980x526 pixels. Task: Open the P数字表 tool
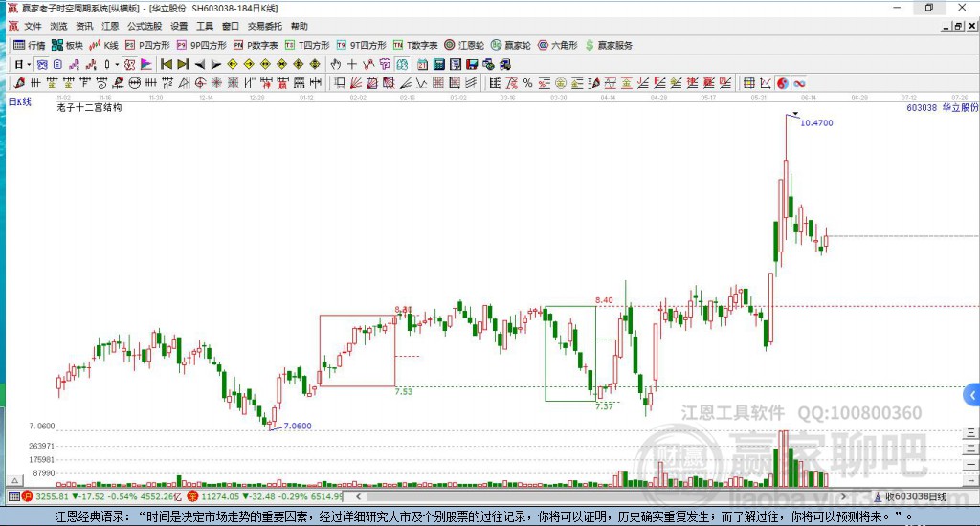click(x=256, y=45)
